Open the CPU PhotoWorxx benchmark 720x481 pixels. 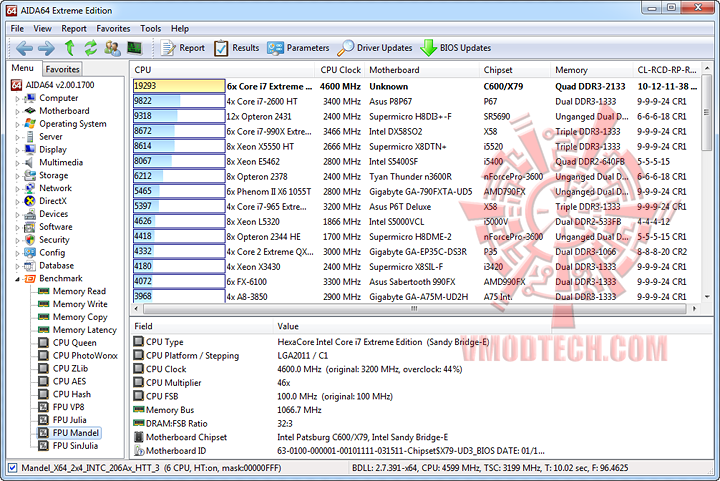tap(85, 355)
